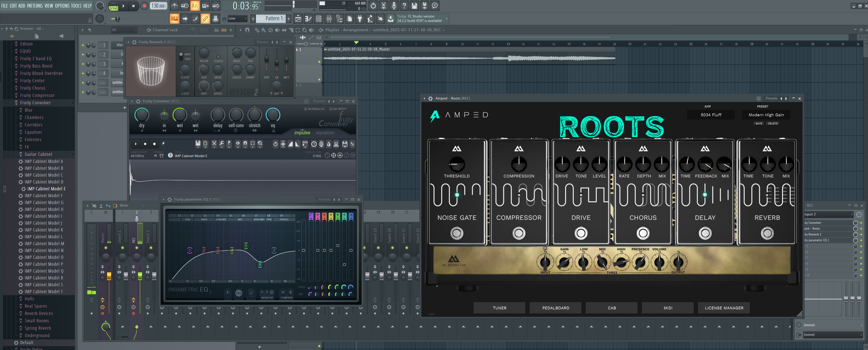This screenshot has width=868, height=350.
Task: Open the plugin picker plug icon
Action: pos(360,19)
